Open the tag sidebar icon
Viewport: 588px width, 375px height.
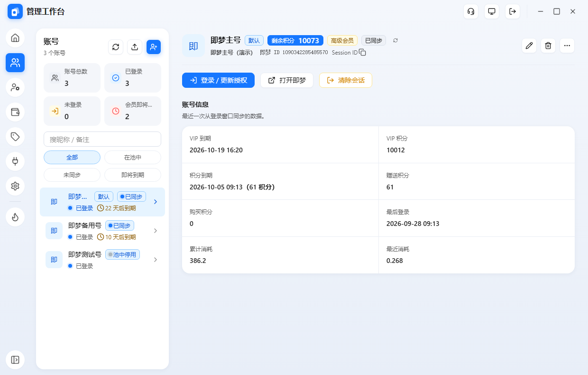15,137
